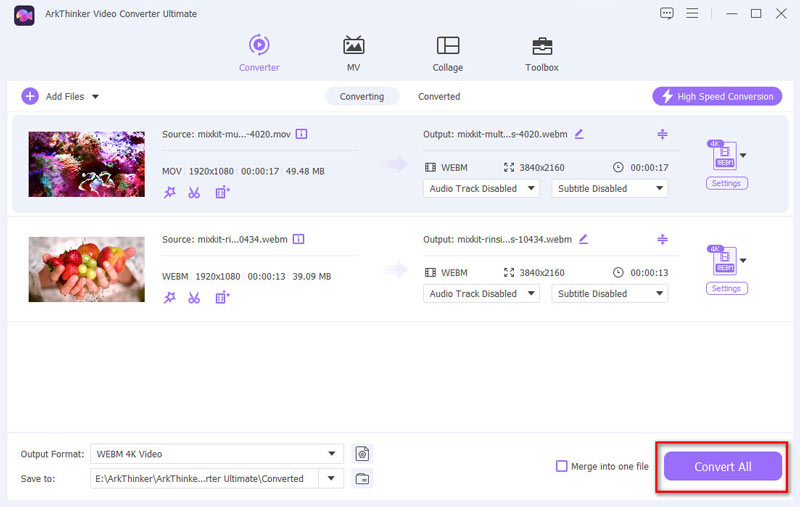Click the 4K WEBM format icon for first video
The height and width of the screenshot is (507, 800).
click(x=723, y=155)
